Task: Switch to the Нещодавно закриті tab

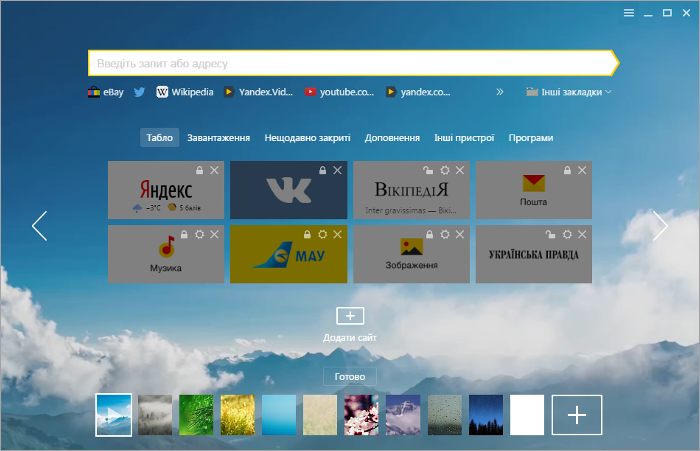Action: pyautogui.click(x=307, y=138)
